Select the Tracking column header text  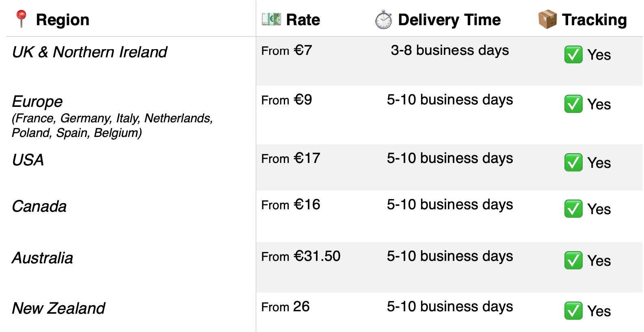[594, 20]
